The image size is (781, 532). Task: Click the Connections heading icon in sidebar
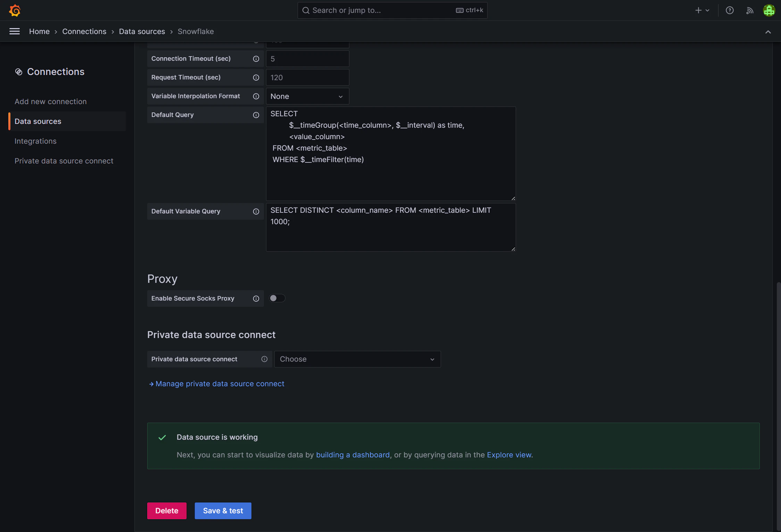click(19, 72)
